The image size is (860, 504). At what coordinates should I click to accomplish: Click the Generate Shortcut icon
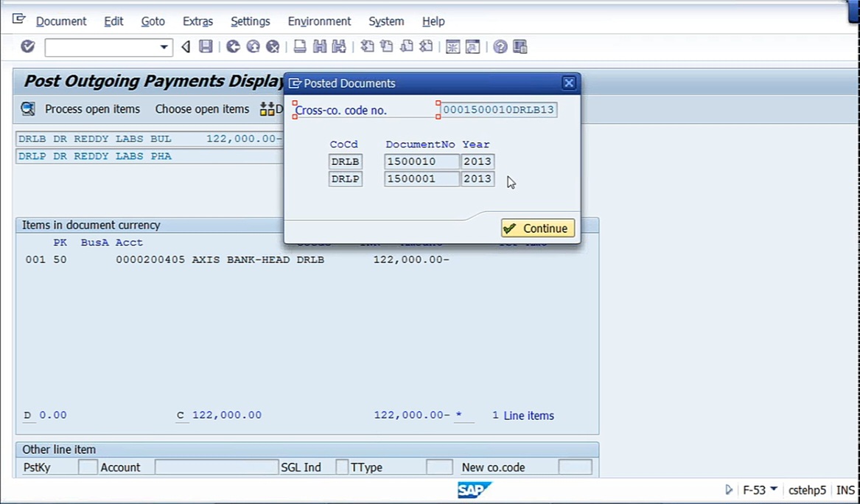[472, 46]
